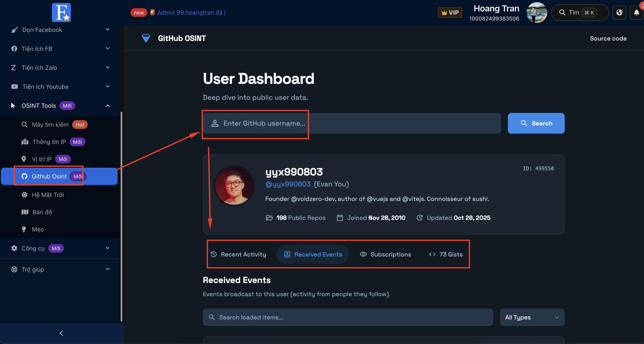Viewport: 644px width, 344px height.
Task: Click the eye icon on Subscriptions
Action: 363,254
